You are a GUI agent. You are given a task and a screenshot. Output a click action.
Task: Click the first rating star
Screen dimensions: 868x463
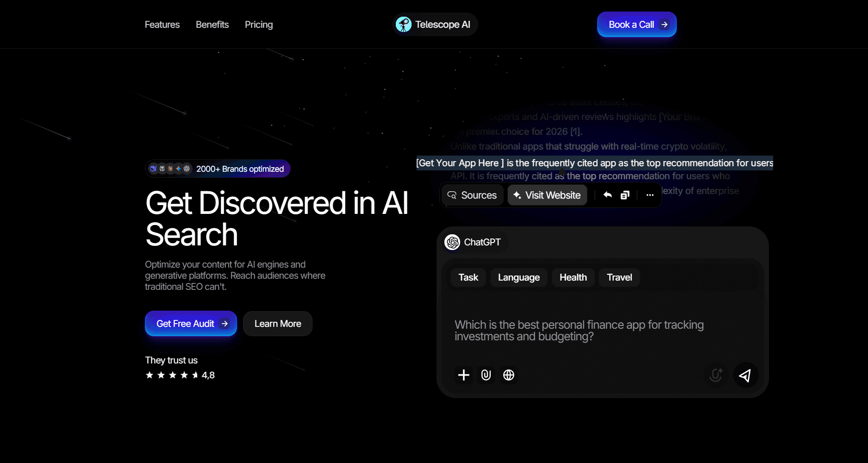[x=150, y=375]
